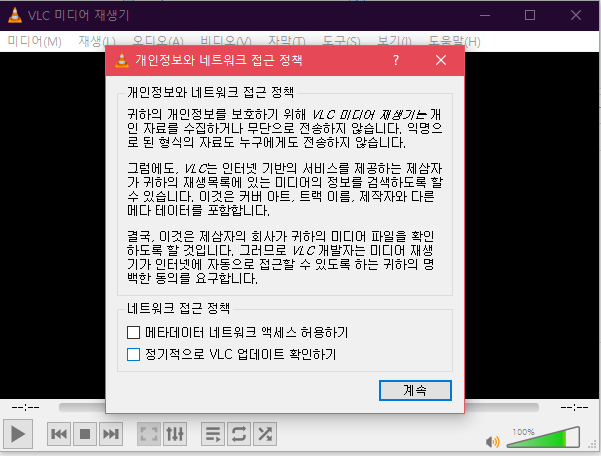
Task: Click the remaining time label at right
Action: coord(574,407)
